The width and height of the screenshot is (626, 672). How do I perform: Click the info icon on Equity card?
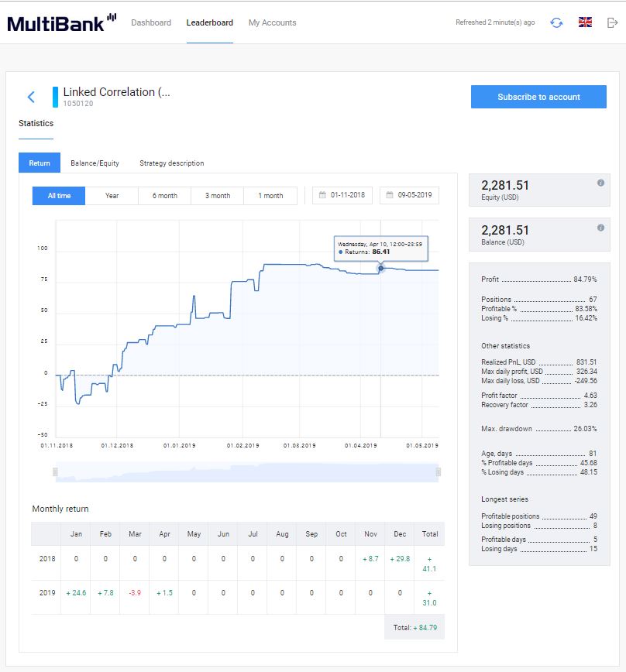coord(600,183)
